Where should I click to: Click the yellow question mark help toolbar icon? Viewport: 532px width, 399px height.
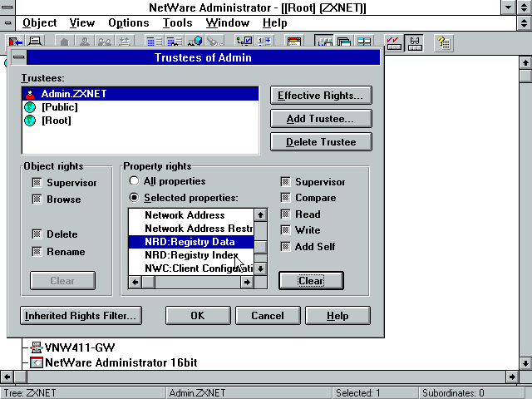click(x=443, y=43)
